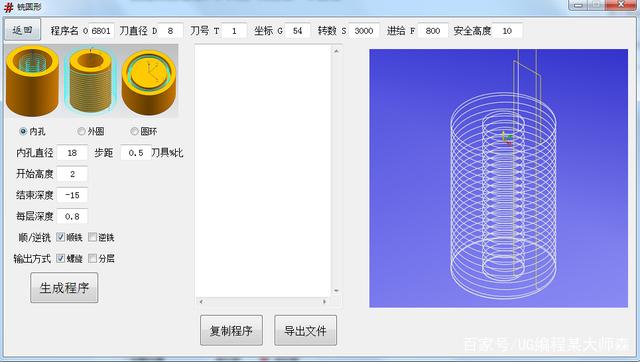Screen dimensions: 640x362
Task: Edit the 程序名 O field value 6801
Action: pyautogui.click(x=101, y=31)
